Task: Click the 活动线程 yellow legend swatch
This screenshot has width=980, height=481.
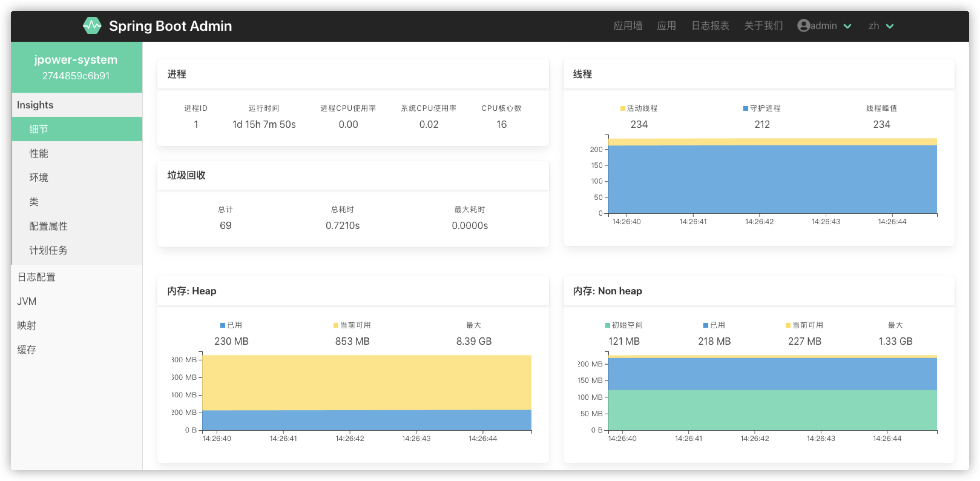Action: point(622,108)
